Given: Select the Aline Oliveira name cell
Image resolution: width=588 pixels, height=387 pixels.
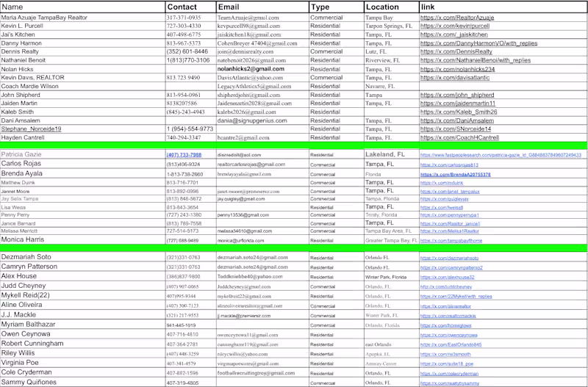Looking at the screenshot, I should pyautogui.click(x=82, y=305).
